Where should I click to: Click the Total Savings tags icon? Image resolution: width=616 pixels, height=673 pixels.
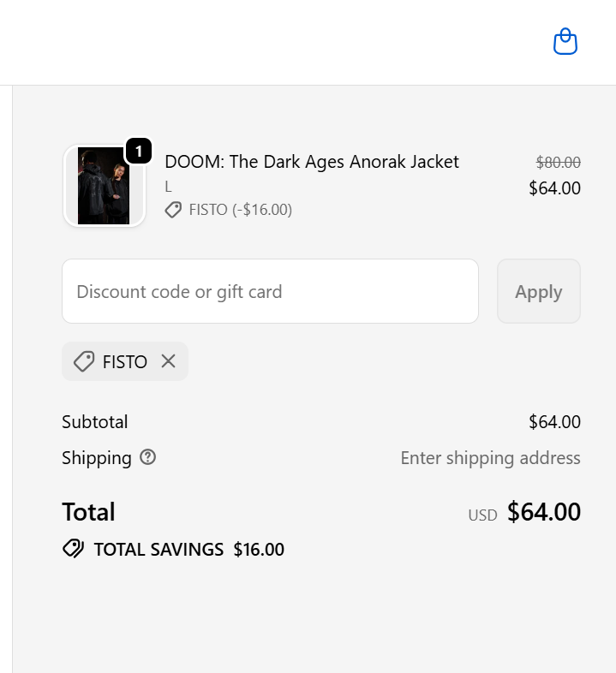point(73,549)
